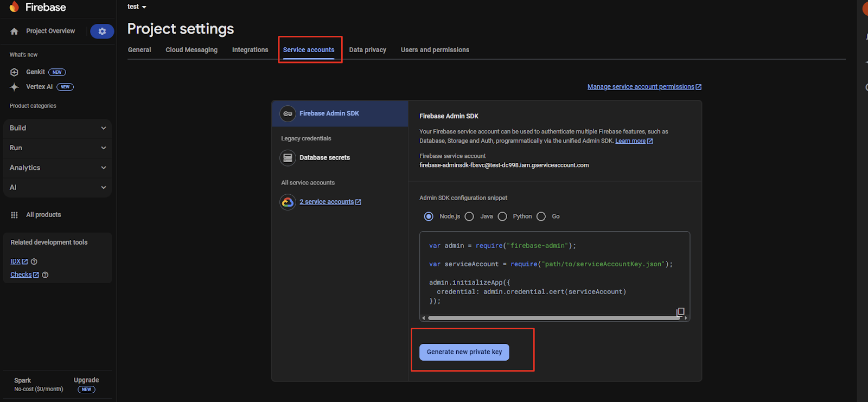The width and height of the screenshot is (868, 402).
Task: Click the code snippet horizontal scrollbar
Action: (x=553, y=318)
